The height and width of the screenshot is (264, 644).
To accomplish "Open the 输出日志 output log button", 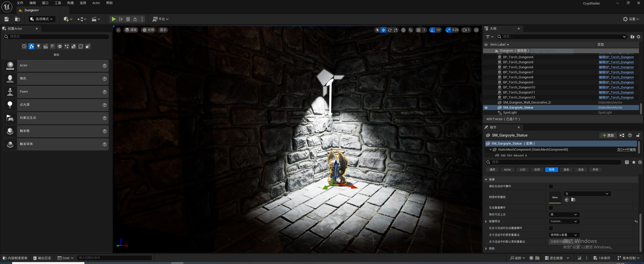I will point(42,258).
